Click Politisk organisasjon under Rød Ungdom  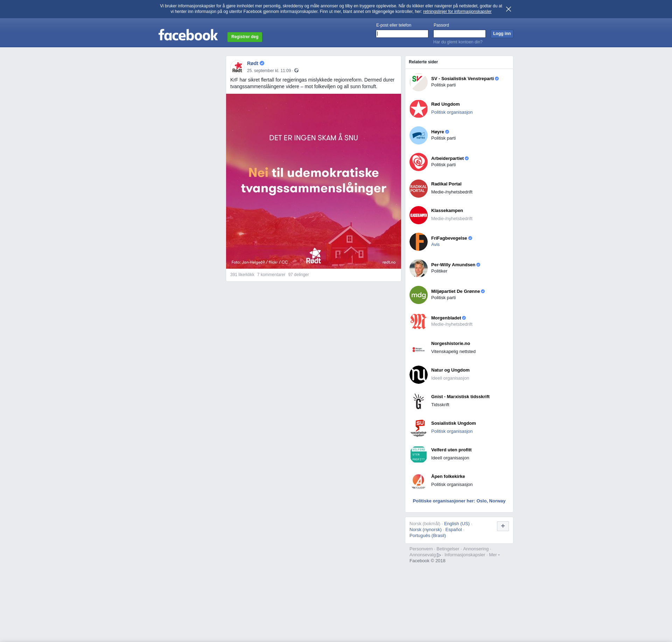point(452,112)
